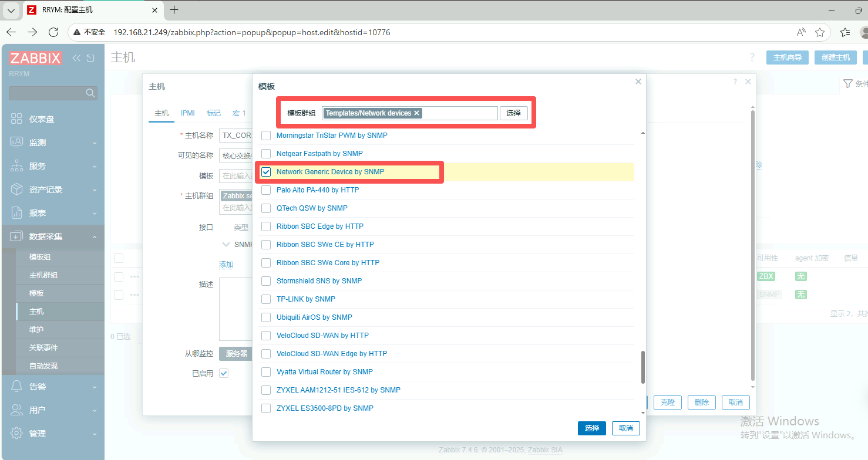Click the template list vertical scrollbar
The image size is (868, 460).
coord(642,367)
